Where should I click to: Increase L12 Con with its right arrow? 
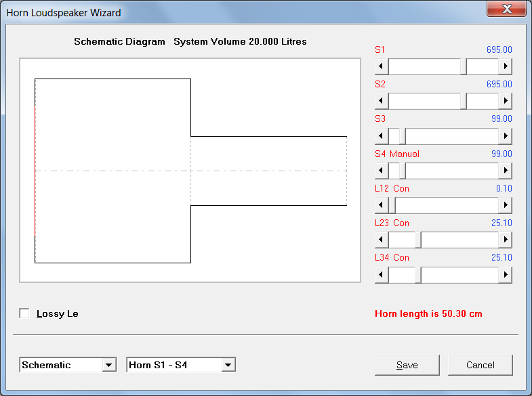505,205
